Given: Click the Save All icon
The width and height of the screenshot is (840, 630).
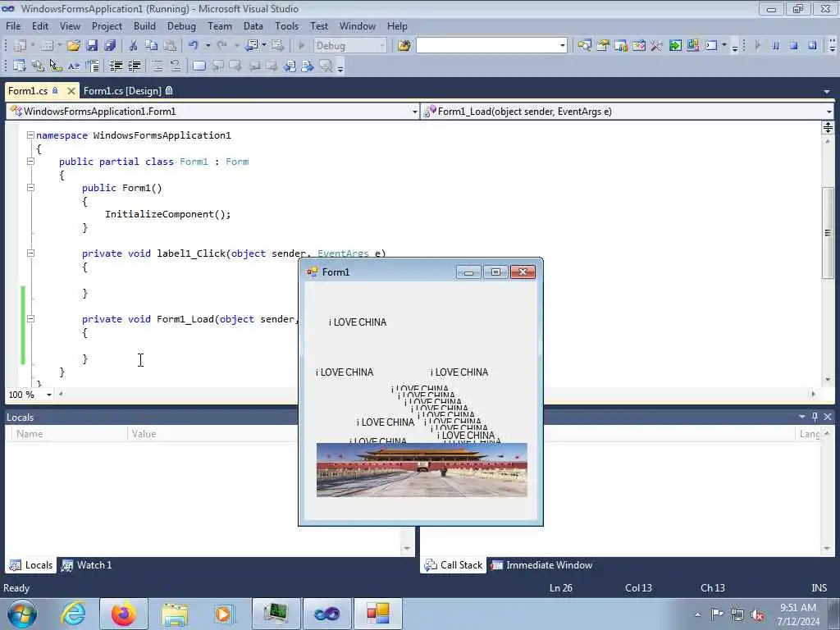Looking at the screenshot, I should pos(111,46).
